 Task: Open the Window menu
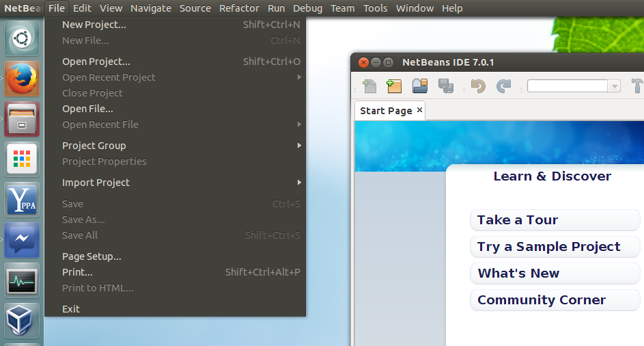[x=415, y=8]
